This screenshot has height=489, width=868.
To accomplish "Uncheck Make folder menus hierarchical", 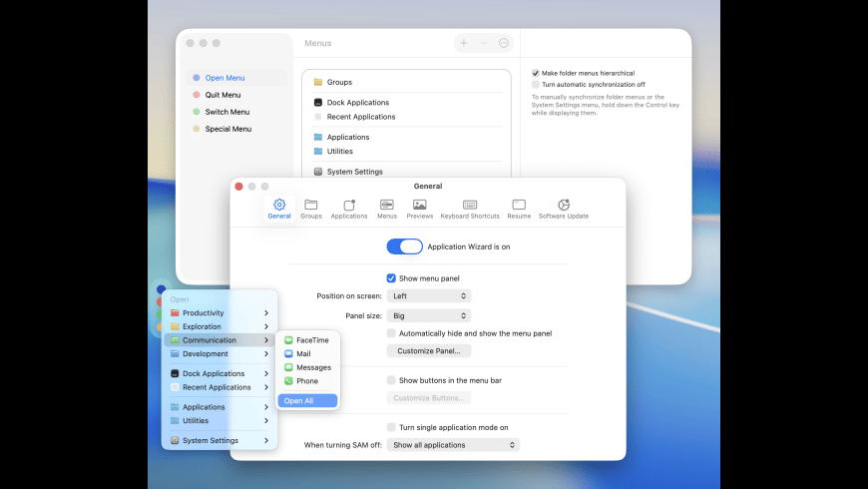I will tap(536, 73).
